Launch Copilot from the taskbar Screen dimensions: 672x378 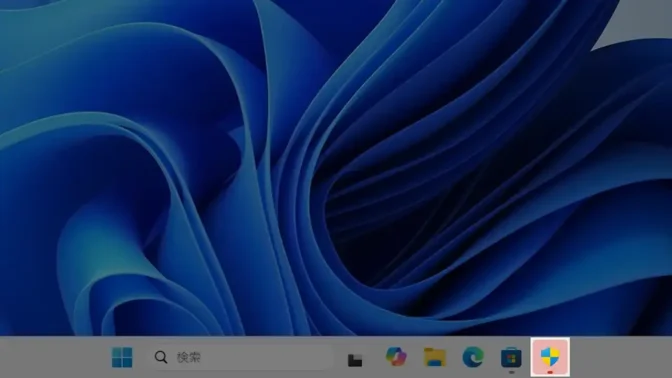[x=396, y=357]
